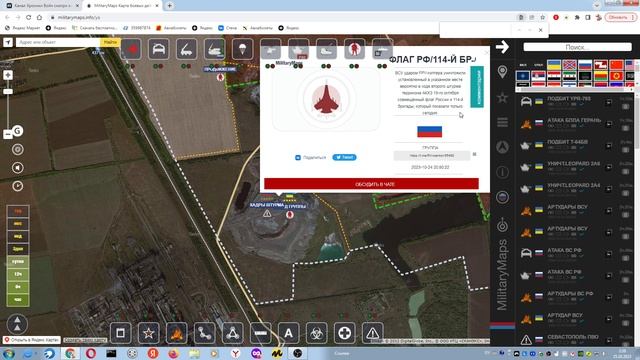
Task: Expand the double-up-arrow control at bottom left
Action: click(17, 324)
